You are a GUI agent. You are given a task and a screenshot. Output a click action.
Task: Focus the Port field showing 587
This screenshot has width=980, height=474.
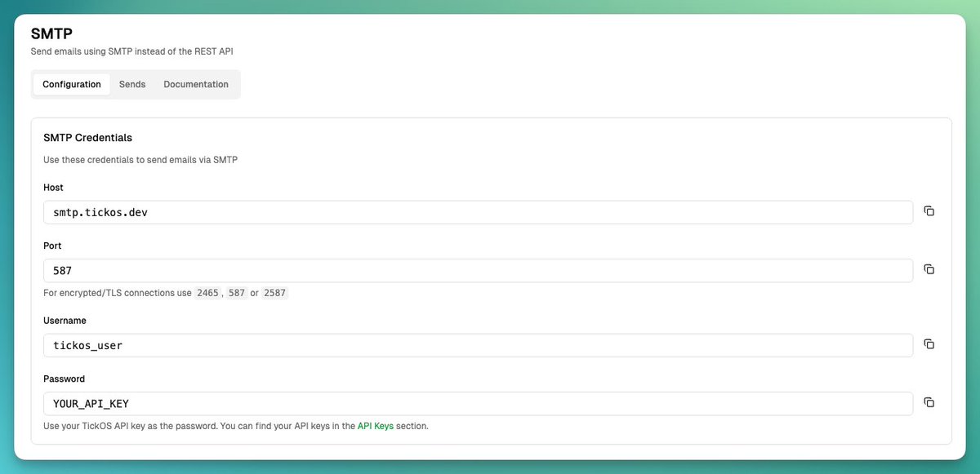pos(478,271)
